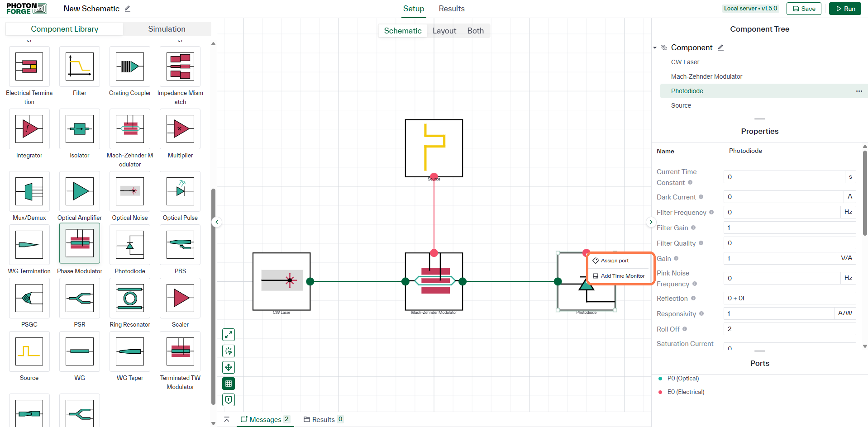Collapse the right properties panel
This screenshot has height=427, width=868.
pos(651,222)
